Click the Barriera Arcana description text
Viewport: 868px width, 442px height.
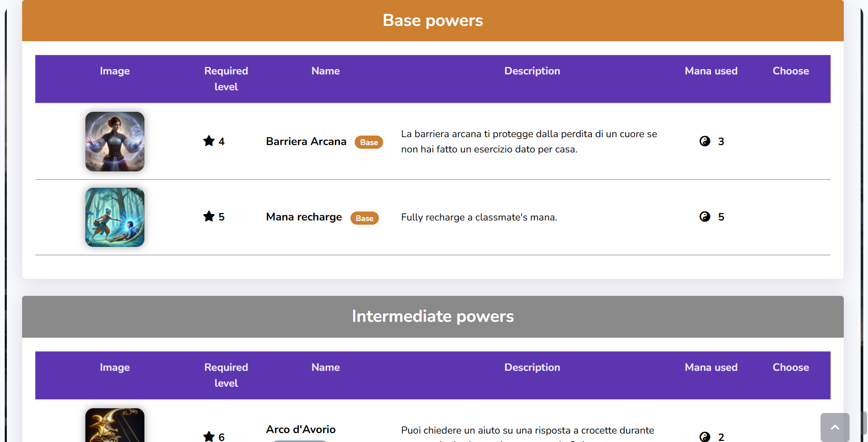(529, 141)
